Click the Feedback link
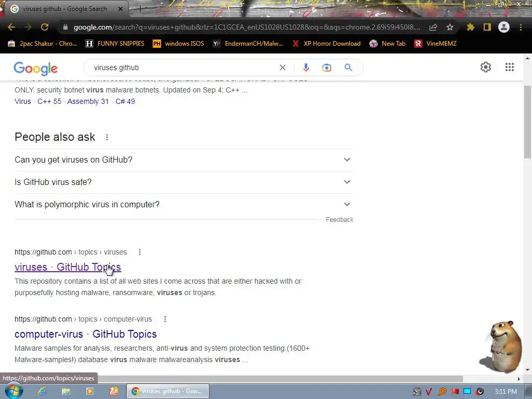This screenshot has height=399, width=532. 339,220
